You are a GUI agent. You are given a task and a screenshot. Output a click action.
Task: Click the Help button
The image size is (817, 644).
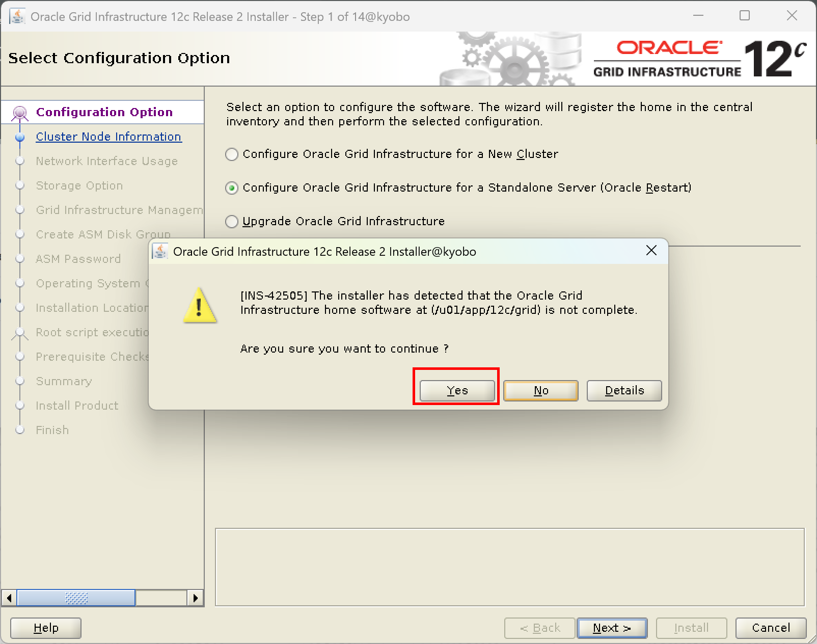[x=46, y=628]
